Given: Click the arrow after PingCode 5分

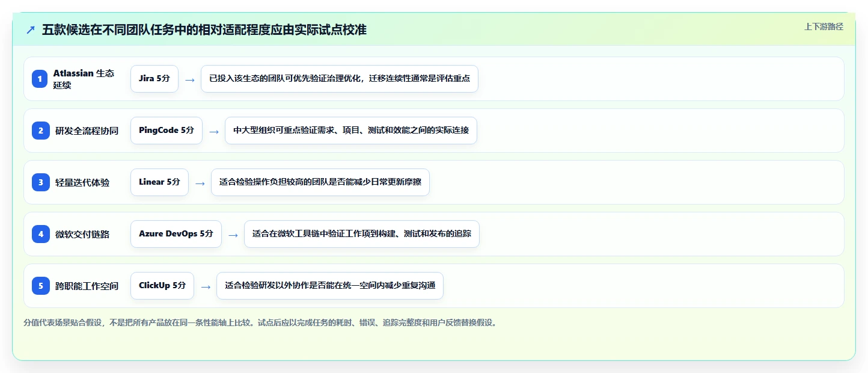Looking at the screenshot, I should pos(213,131).
